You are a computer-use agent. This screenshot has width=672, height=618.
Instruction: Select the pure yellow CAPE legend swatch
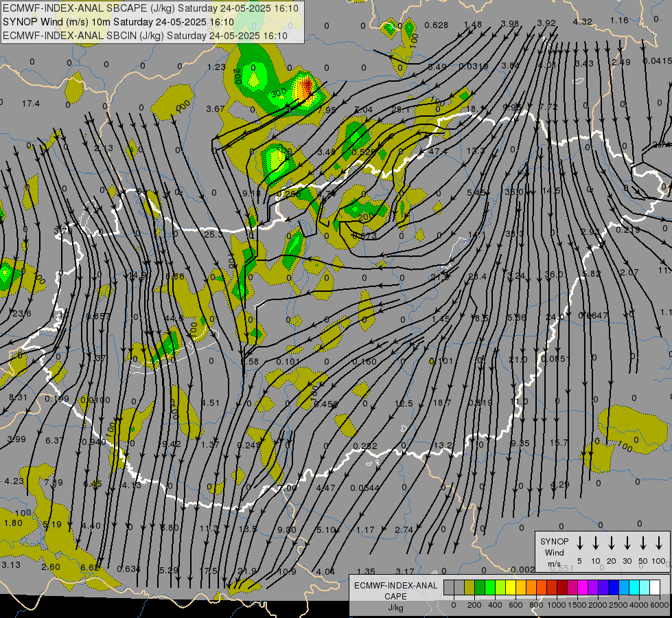tap(511, 588)
